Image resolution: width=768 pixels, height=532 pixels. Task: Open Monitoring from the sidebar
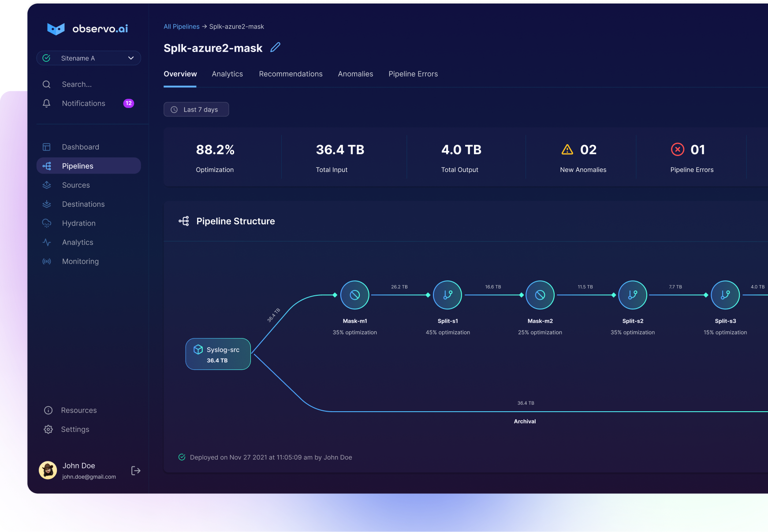click(80, 261)
